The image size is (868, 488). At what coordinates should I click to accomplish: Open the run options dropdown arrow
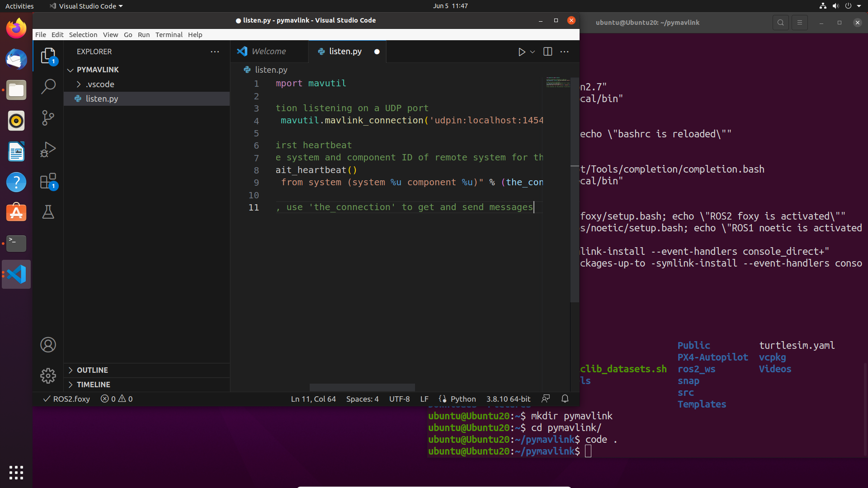(x=533, y=52)
